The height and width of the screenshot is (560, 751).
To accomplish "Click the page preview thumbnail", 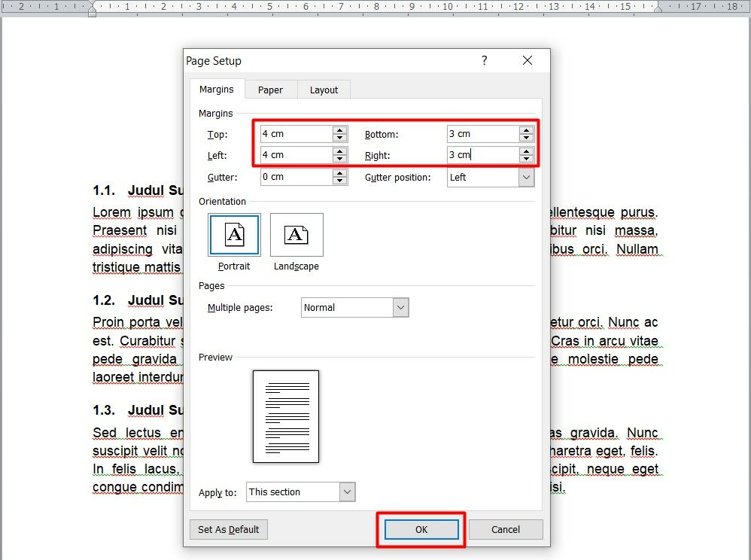I will (286, 416).
